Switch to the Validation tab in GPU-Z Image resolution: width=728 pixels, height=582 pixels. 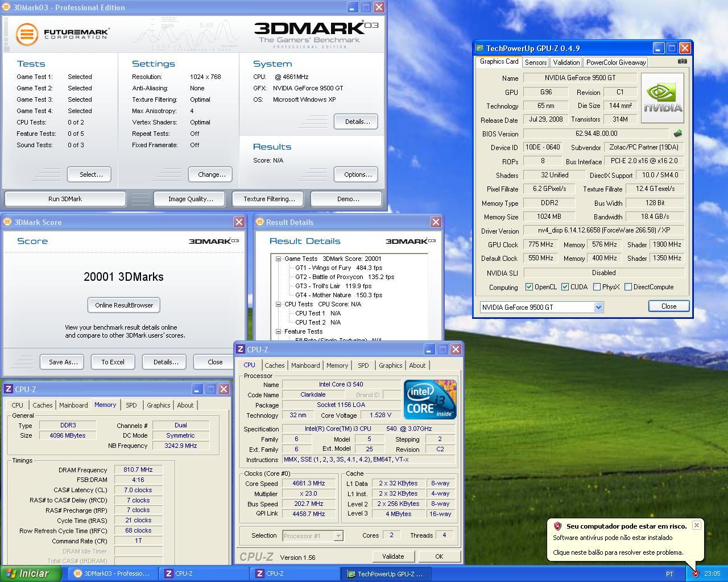tap(566, 62)
